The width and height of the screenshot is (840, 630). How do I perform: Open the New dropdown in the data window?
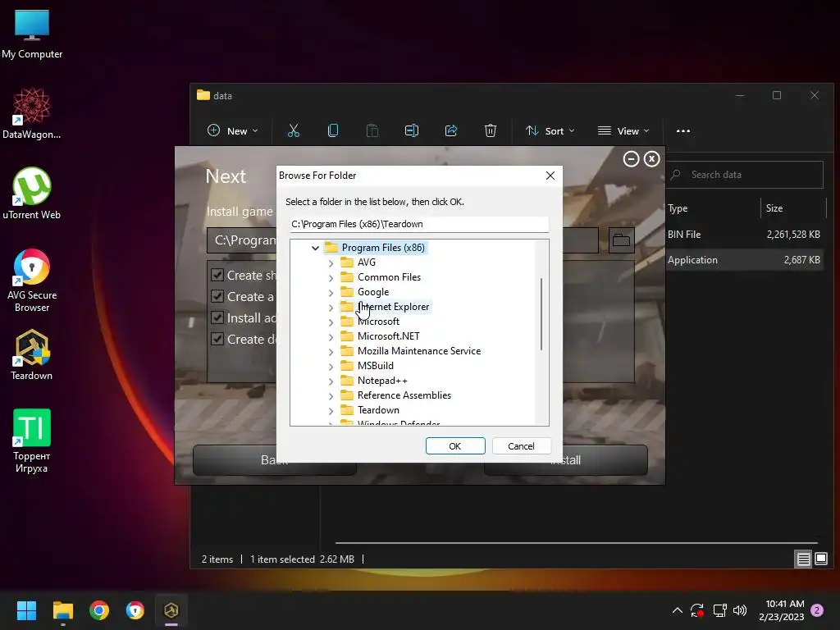232,130
